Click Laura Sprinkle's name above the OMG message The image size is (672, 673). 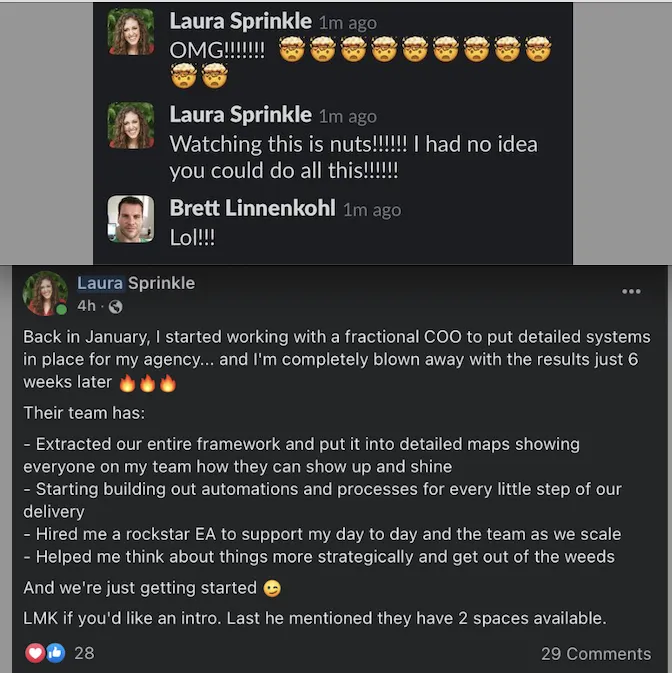tap(241, 20)
